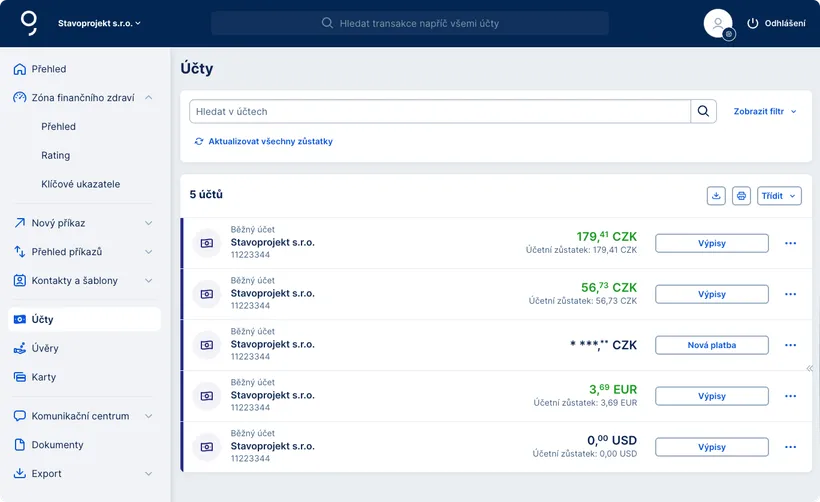Click Nová platba for the hidden-balance account

click(711, 345)
